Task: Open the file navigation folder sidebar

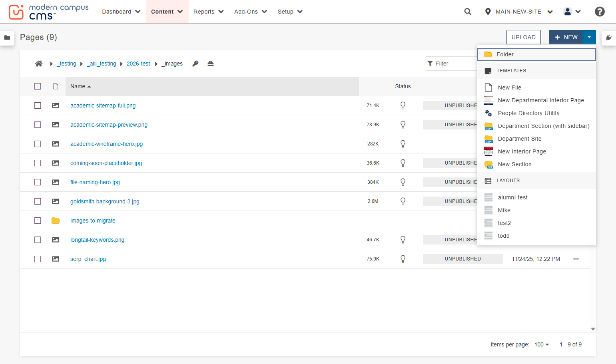Action: coord(7,38)
